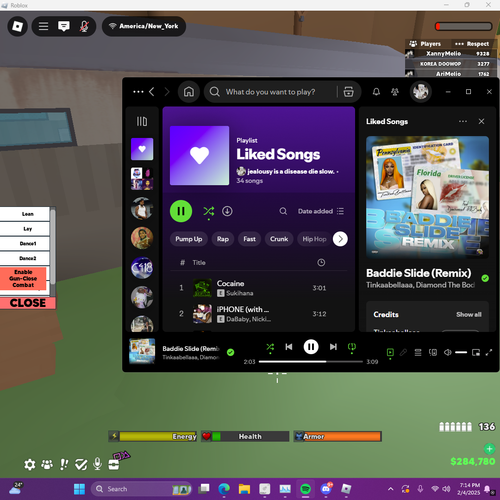Search within the Liked Songs playlist
This screenshot has height=500, width=500.
(283, 211)
